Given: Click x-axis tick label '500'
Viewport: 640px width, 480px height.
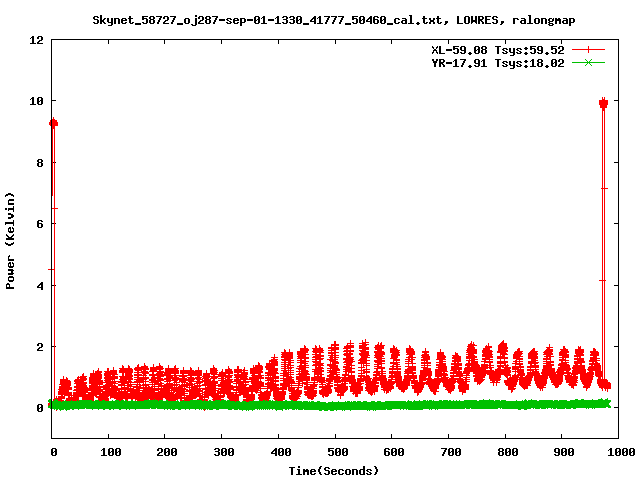Looking at the screenshot, I should tap(338, 452).
